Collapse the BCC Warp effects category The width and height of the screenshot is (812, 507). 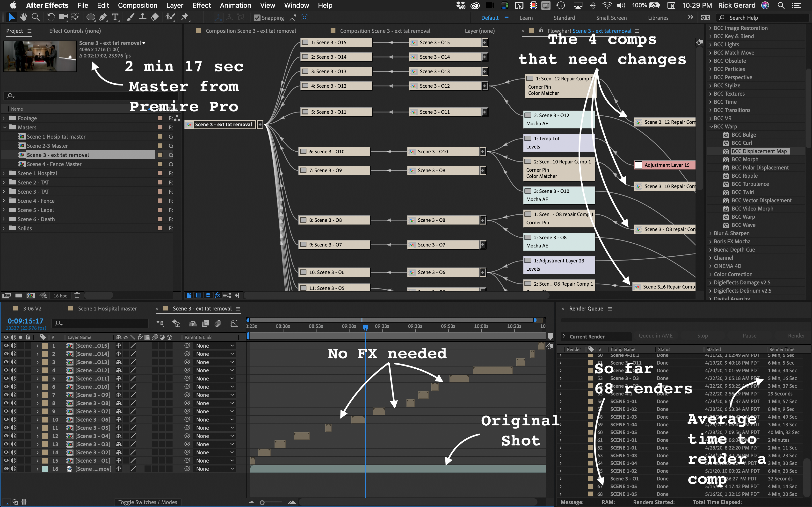point(711,127)
